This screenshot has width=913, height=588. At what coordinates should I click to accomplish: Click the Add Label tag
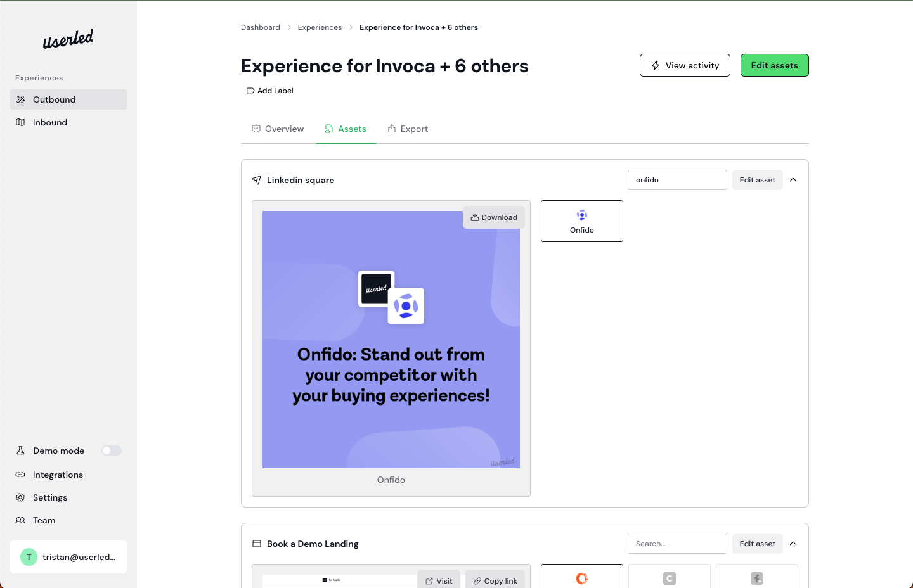270,91
